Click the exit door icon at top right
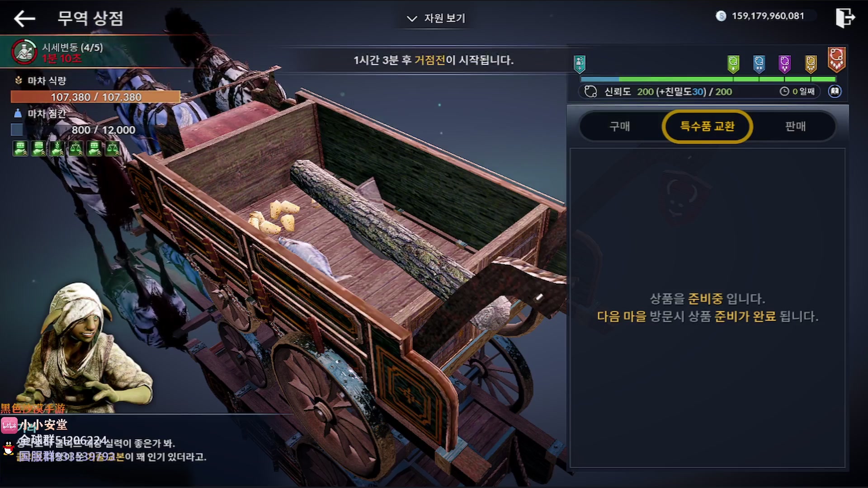 coord(844,19)
